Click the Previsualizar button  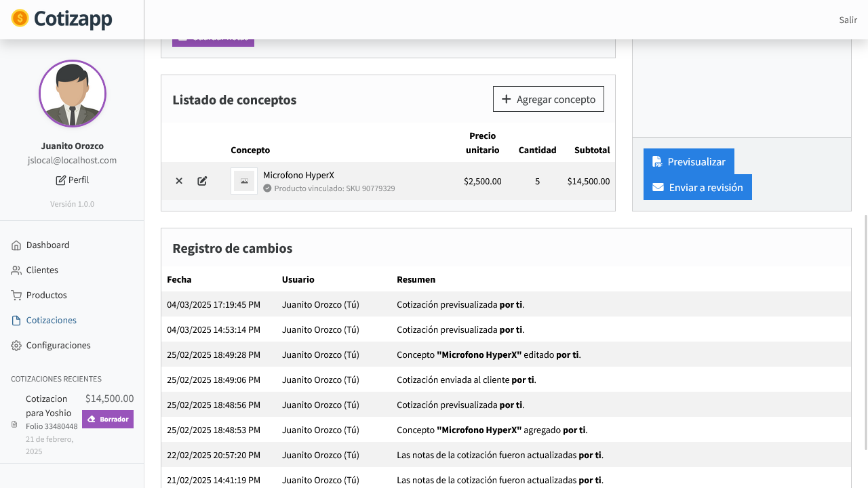click(689, 161)
